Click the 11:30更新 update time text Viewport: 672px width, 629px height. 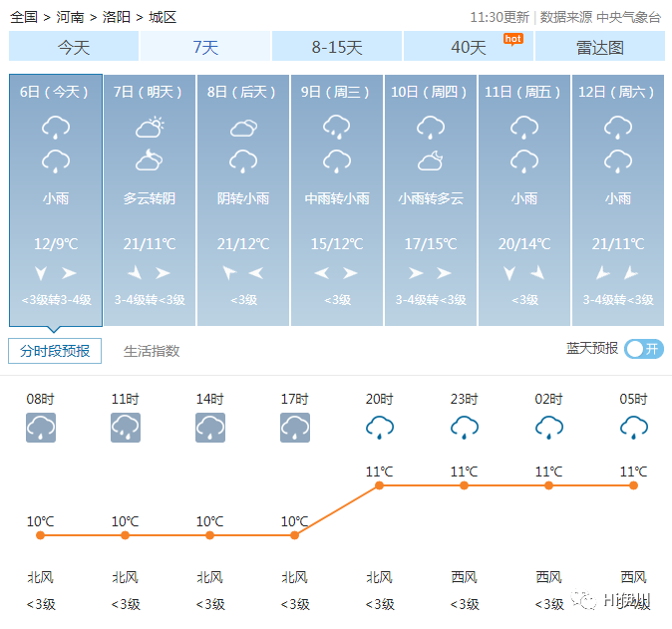pyautogui.click(x=500, y=17)
